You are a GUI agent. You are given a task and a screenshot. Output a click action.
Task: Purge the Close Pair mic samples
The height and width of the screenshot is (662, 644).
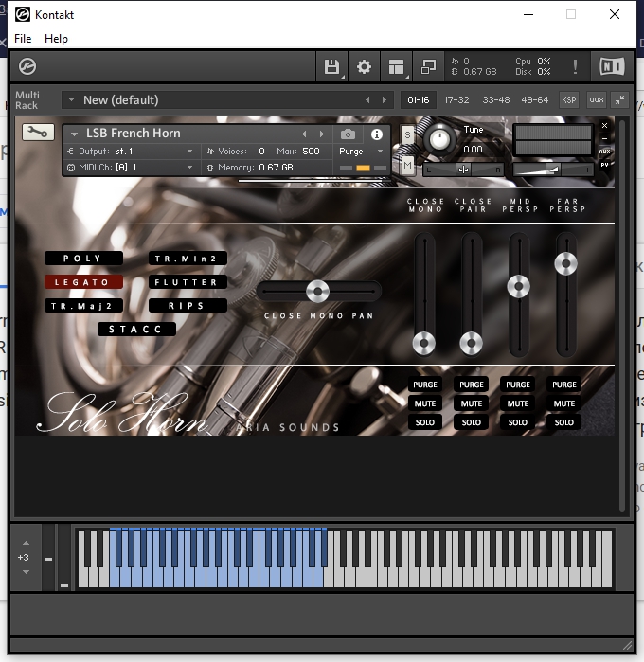click(x=472, y=385)
